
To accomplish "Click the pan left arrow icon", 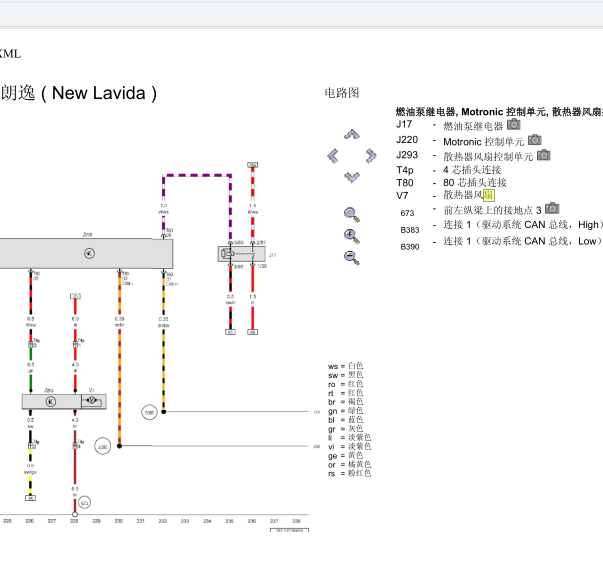I will point(333,156).
